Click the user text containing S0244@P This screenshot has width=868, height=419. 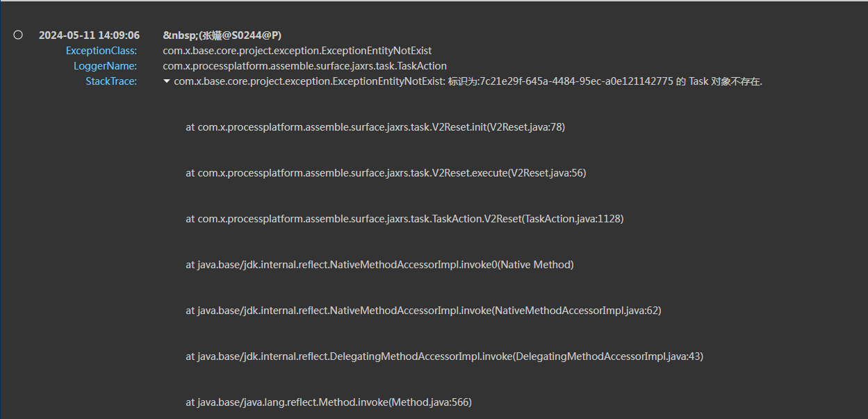pyautogui.click(x=222, y=35)
